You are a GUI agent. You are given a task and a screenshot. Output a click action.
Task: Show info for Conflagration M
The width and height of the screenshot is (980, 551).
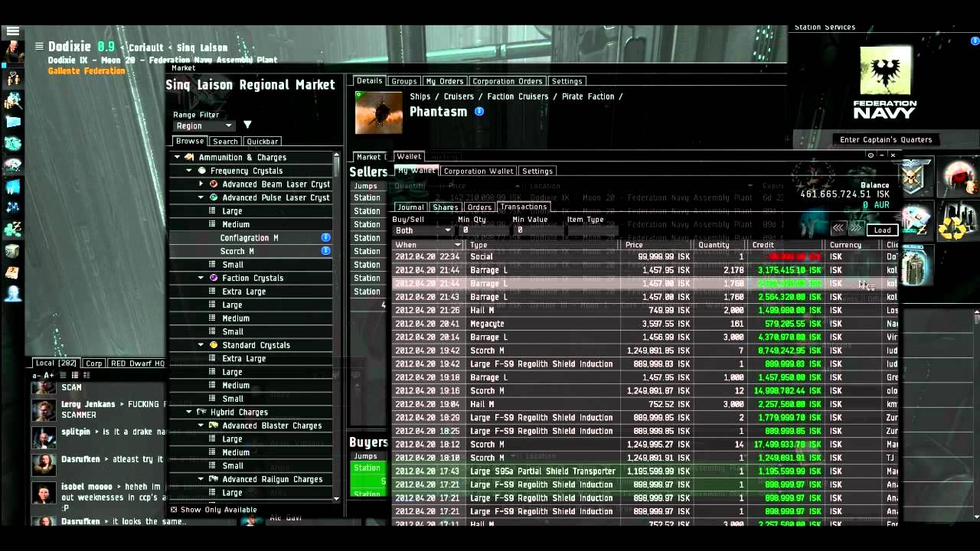(x=325, y=238)
